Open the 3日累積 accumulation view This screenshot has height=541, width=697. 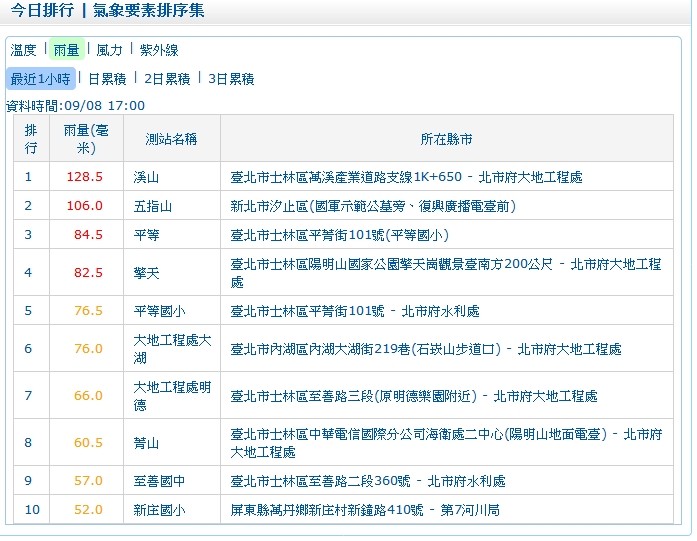tap(231, 79)
